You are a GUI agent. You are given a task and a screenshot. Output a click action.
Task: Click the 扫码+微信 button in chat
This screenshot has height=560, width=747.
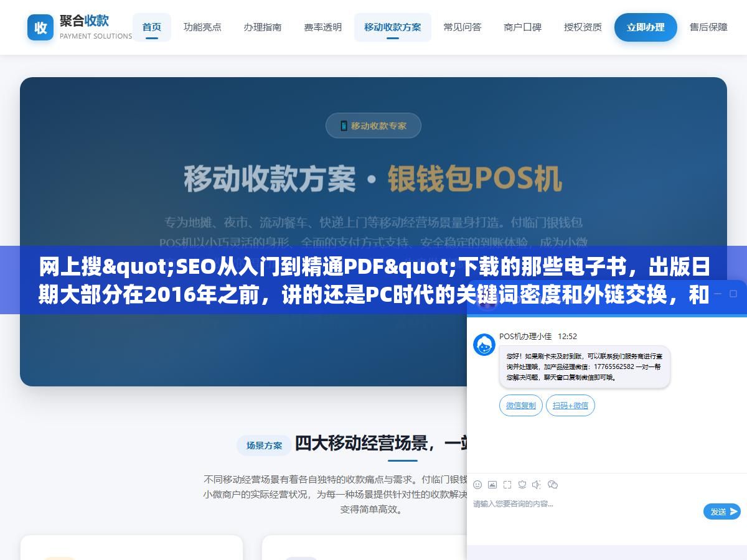[x=571, y=406]
